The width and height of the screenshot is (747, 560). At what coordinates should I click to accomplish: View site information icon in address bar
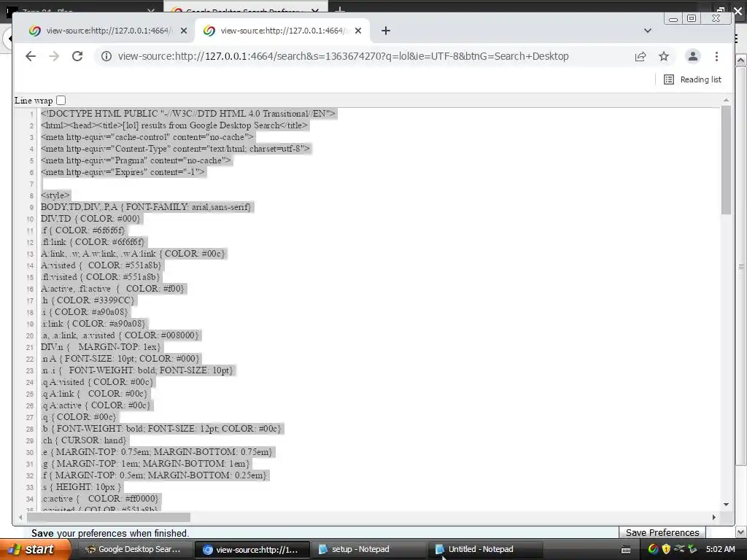[107, 56]
